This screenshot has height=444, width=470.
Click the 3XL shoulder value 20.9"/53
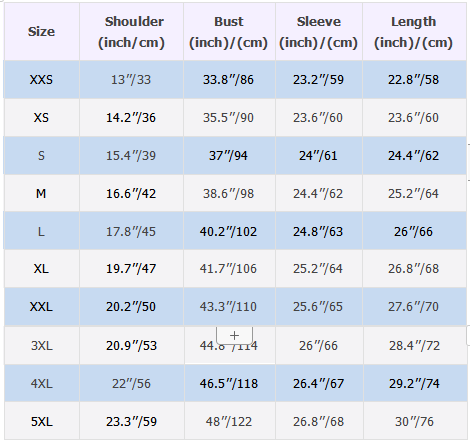point(131,345)
